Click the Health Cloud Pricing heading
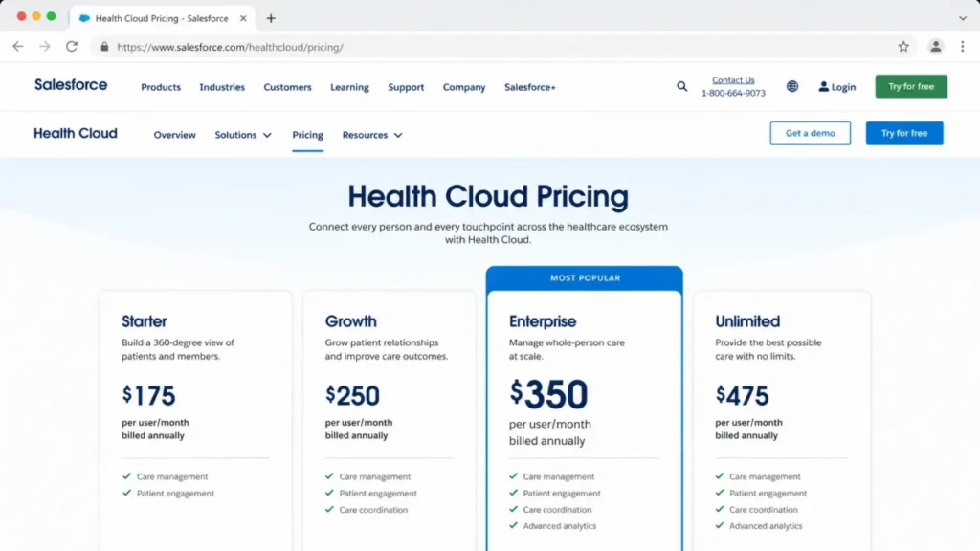The width and height of the screenshot is (980, 551). click(488, 196)
